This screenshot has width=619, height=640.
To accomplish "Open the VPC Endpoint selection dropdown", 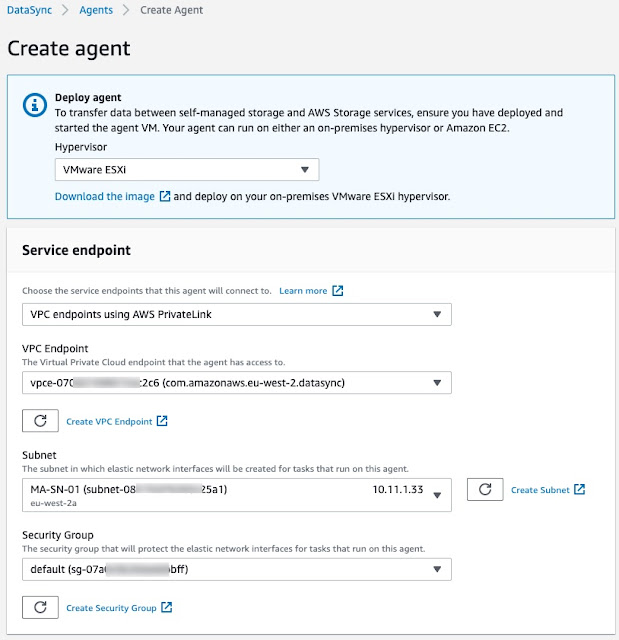I will (236, 382).
